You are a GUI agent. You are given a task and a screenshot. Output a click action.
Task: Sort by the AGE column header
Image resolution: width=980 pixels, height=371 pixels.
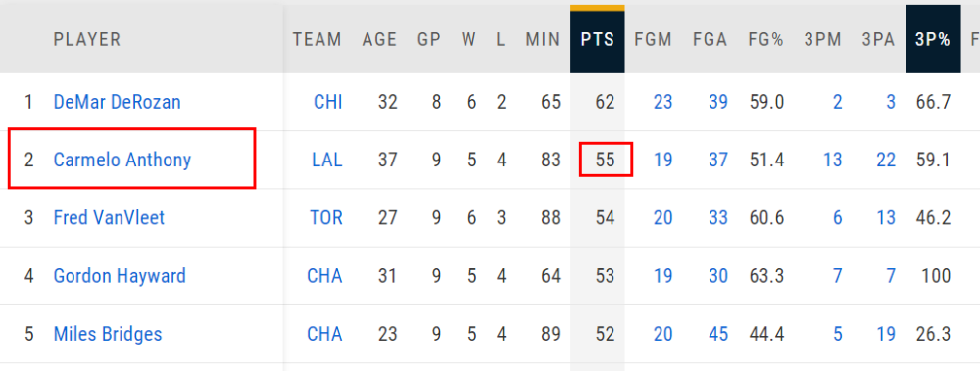pos(379,40)
